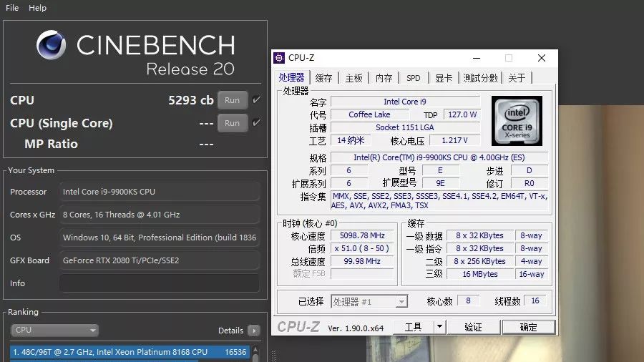Click the Cinebench sphere logo
Viewport: 644px width, 362px height.
[x=51, y=45]
